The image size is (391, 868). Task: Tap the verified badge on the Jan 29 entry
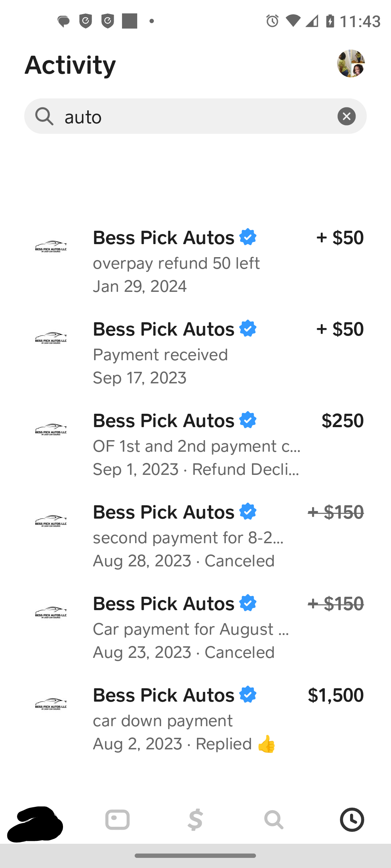(248, 237)
